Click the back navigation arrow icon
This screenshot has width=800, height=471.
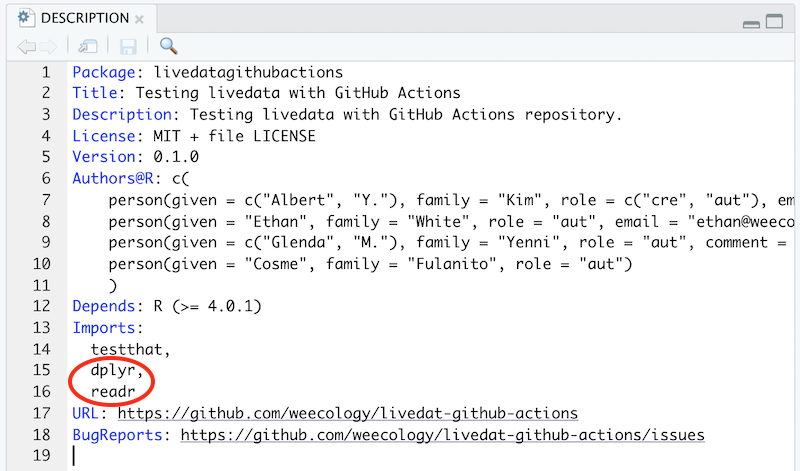[24, 46]
